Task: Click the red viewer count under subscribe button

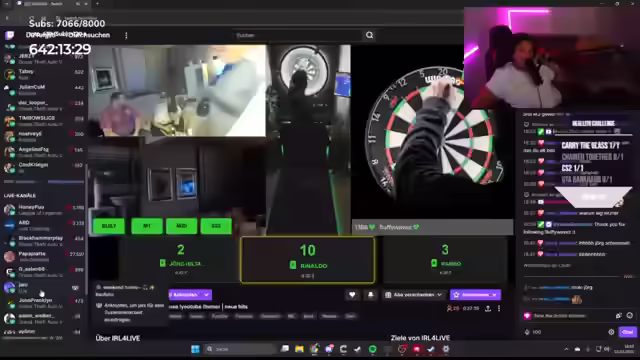Action: coord(453,309)
